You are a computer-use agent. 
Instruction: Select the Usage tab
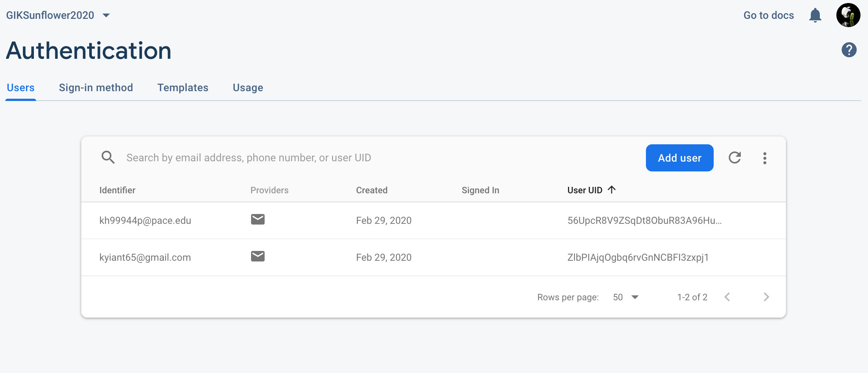pyautogui.click(x=248, y=87)
